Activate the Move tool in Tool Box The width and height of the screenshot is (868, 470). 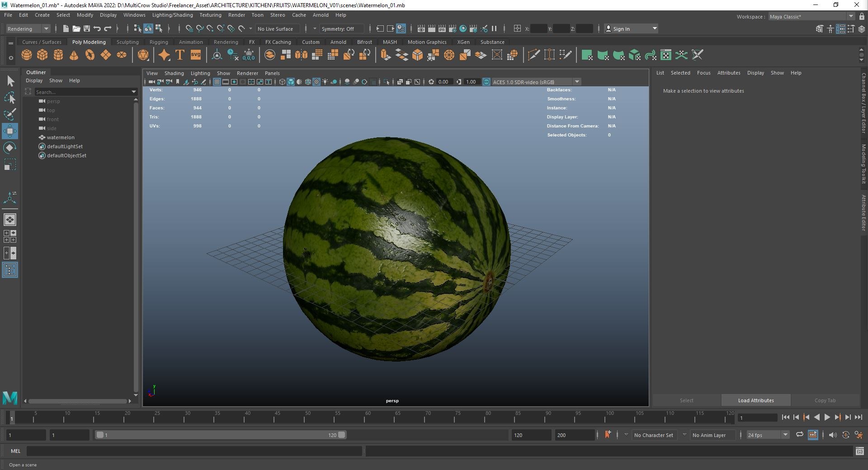[x=10, y=131]
